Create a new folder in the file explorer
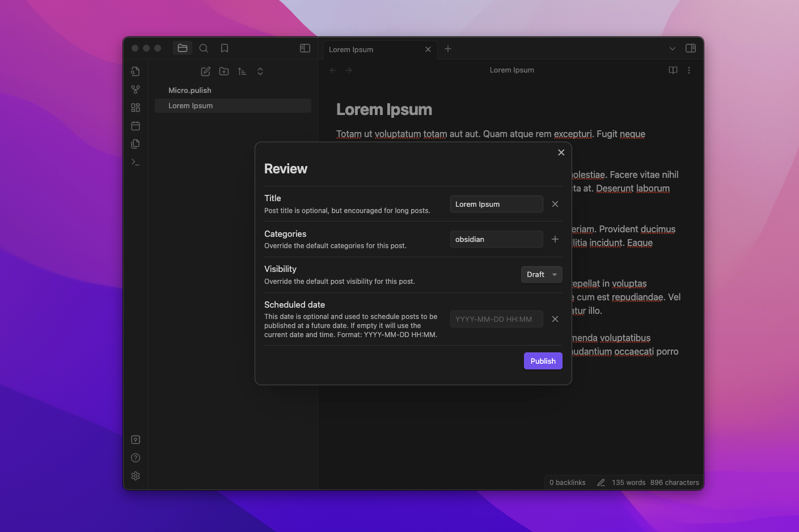This screenshot has width=799, height=532. pyautogui.click(x=223, y=71)
